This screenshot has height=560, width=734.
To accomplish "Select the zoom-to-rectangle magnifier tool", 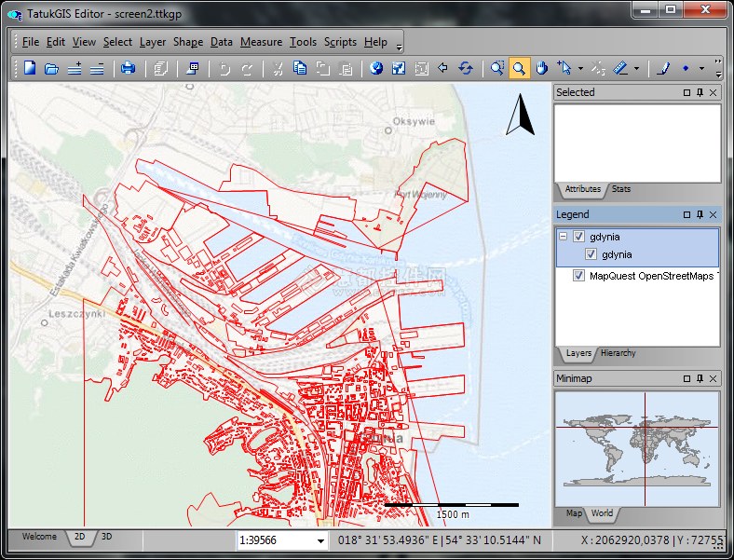I will pos(497,68).
